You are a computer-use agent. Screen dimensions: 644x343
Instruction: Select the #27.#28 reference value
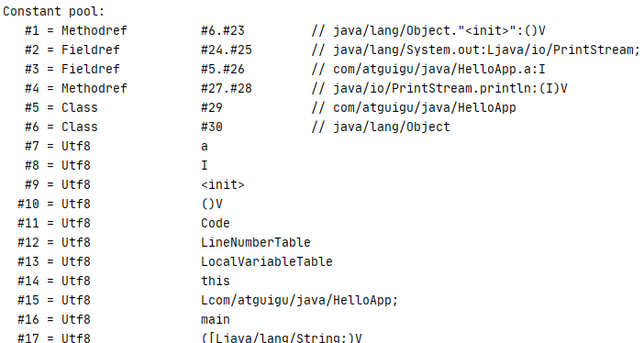(x=227, y=89)
